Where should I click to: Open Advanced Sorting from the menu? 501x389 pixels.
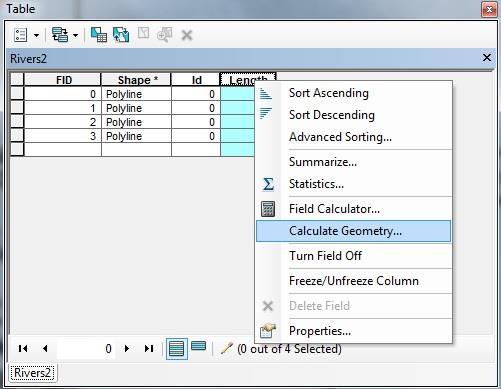tap(353, 137)
